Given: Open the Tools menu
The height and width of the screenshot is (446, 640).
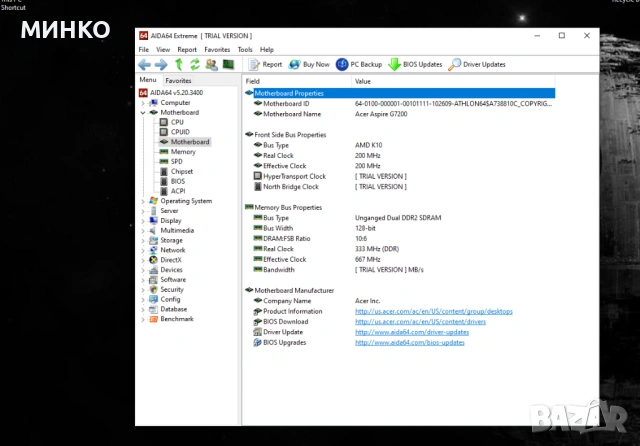Looking at the screenshot, I should click(245, 49).
